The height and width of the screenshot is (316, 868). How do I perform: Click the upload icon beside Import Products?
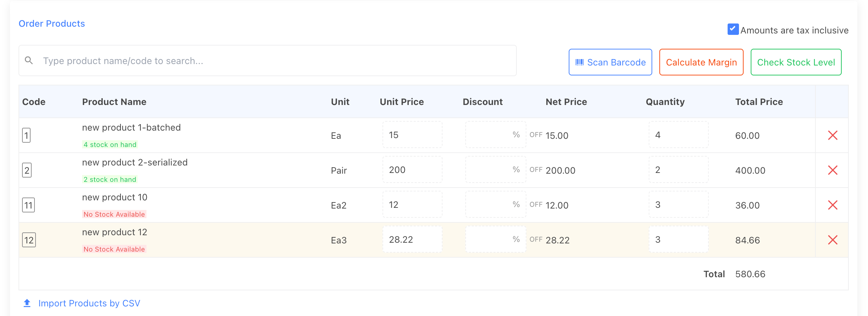pyautogui.click(x=27, y=303)
